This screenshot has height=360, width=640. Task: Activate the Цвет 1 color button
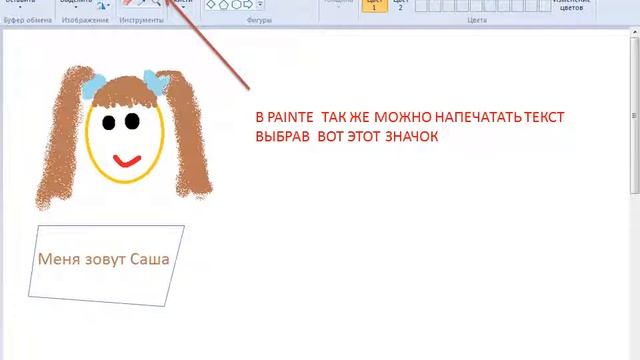pos(374,6)
